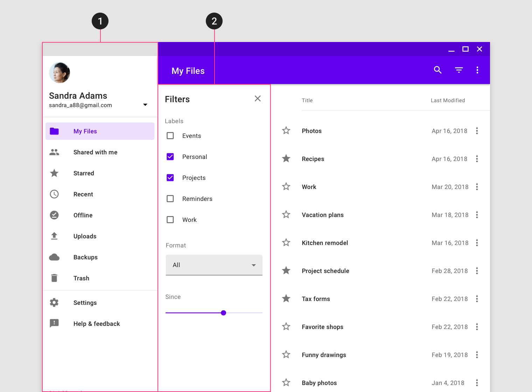532x392 pixels.
Task: Unstar the Tax forms file
Action: click(x=286, y=299)
